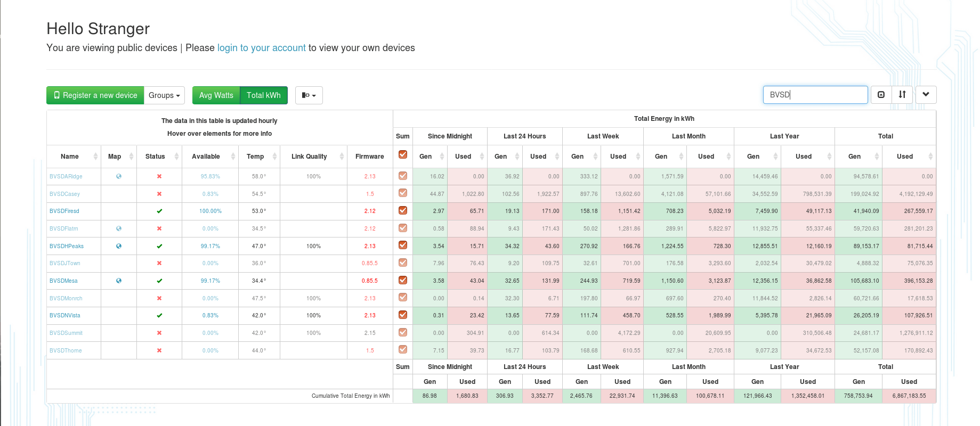The width and height of the screenshot is (980, 426).
Task: Open the Groups dropdown
Action: (164, 95)
